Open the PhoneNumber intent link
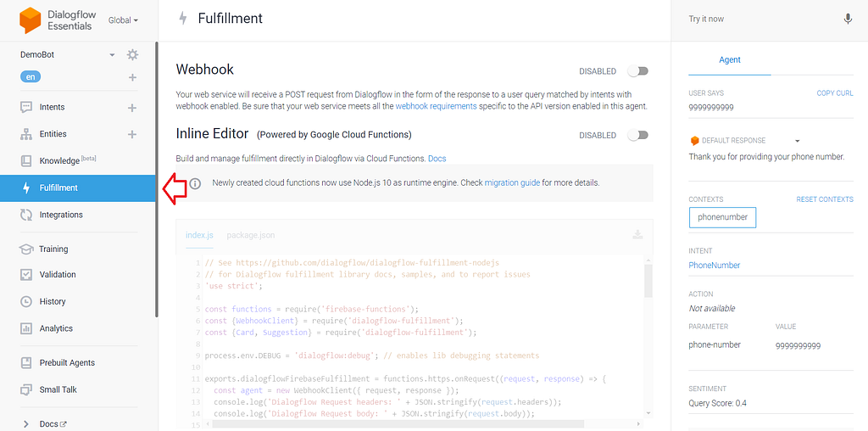868x431 pixels. click(714, 266)
